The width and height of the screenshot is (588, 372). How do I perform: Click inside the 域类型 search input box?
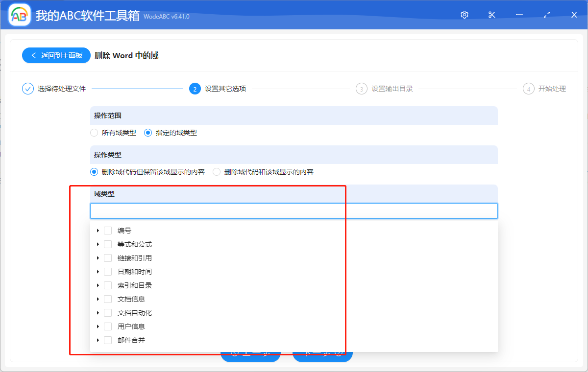[294, 210]
